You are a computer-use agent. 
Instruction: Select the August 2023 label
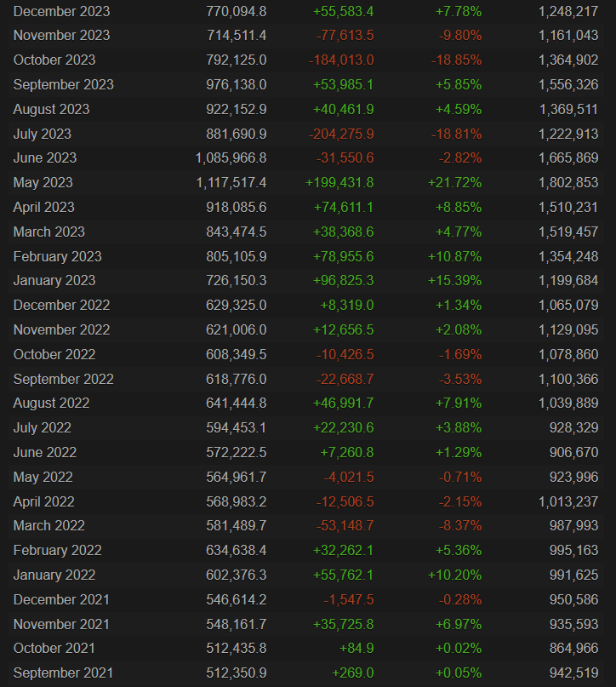(x=51, y=109)
